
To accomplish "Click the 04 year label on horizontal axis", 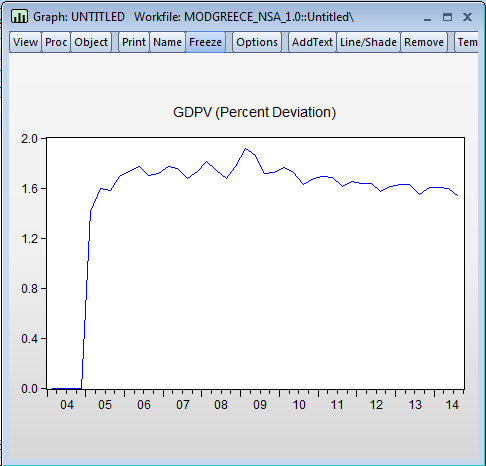I will coord(67,405).
